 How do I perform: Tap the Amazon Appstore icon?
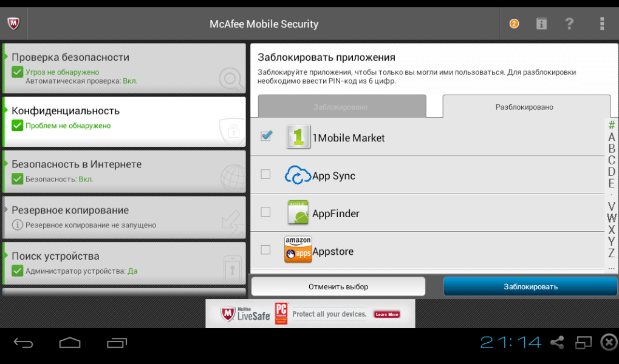click(x=298, y=250)
